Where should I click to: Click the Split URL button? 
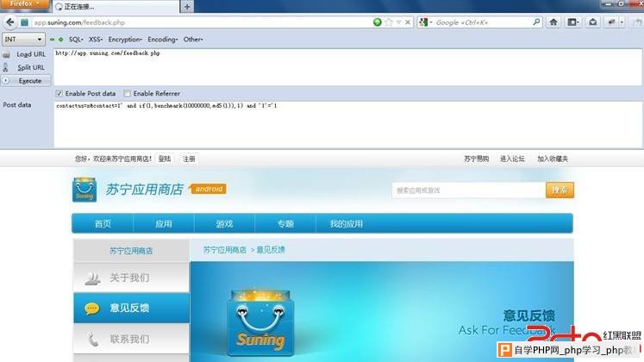pos(27,68)
